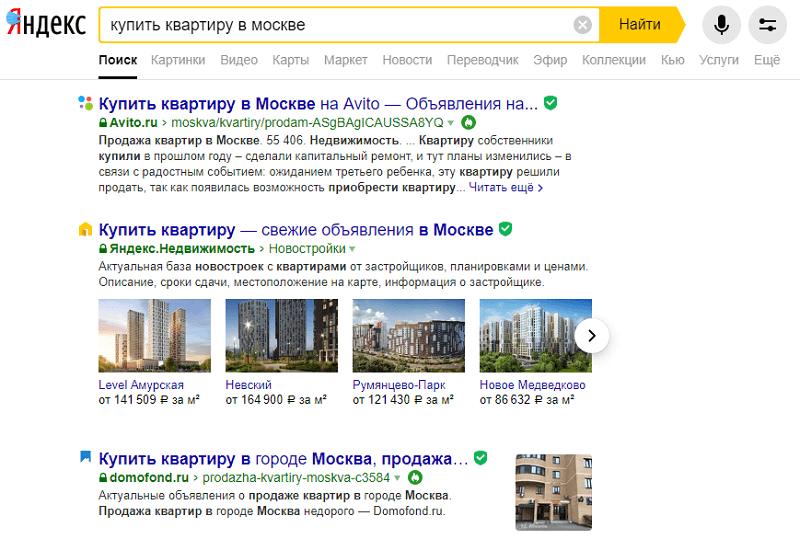Expand Avito snippet via Читать ещё
The width and height of the screenshot is (800, 539).
tap(506, 187)
